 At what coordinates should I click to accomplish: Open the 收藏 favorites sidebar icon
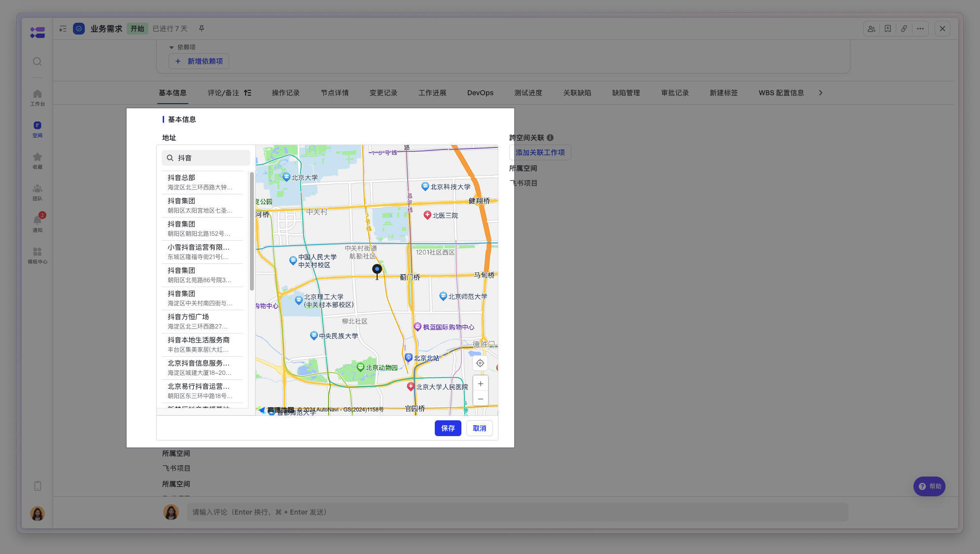click(x=37, y=161)
